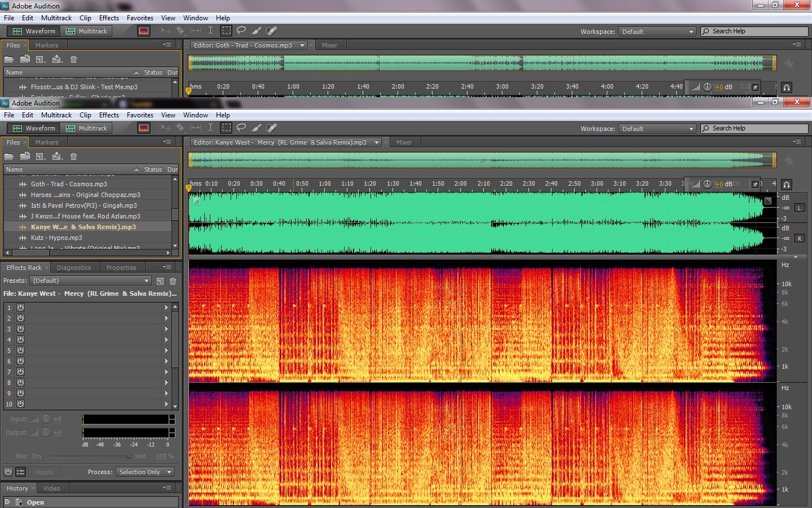Click Open File icon in front Files panel
The height and width of the screenshot is (508, 812).
coord(9,156)
